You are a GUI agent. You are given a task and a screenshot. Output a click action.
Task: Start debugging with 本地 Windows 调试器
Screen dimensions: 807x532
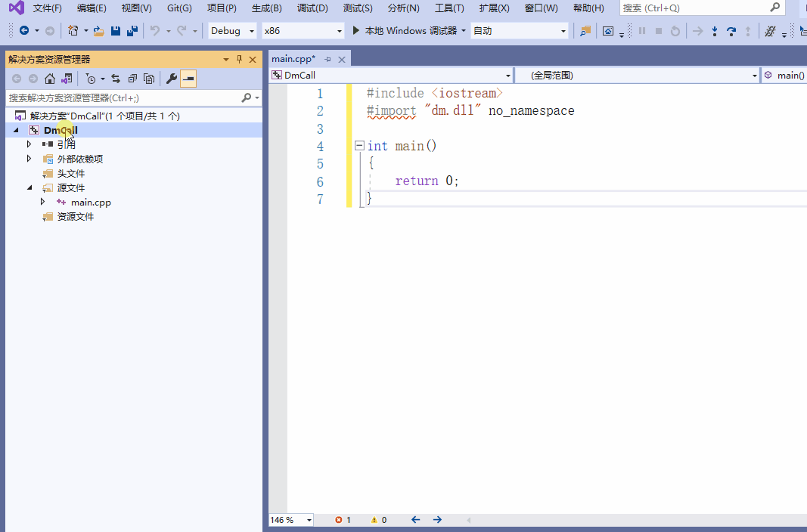tap(405, 31)
